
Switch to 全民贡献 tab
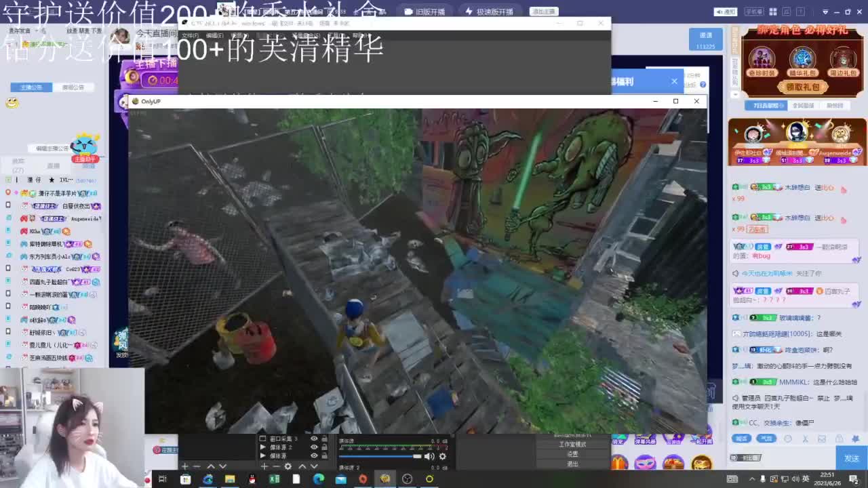[803, 106]
